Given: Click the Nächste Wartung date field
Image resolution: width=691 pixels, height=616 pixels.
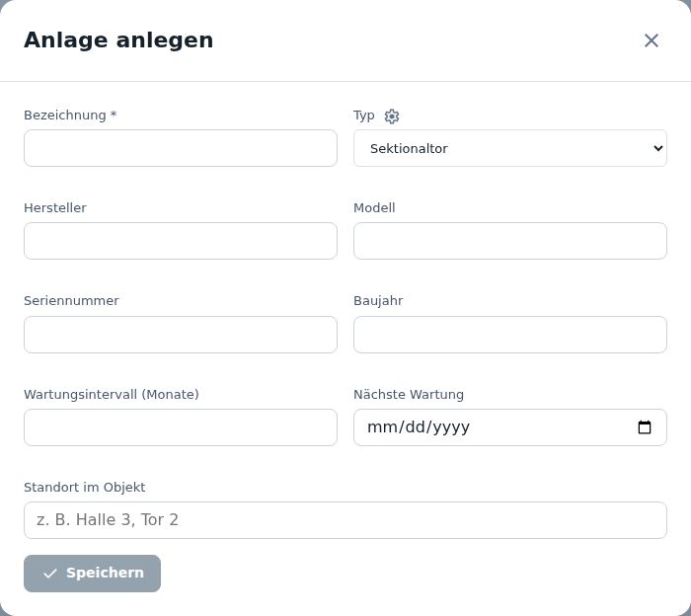Looking at the screenshot, I should (510, 427).
